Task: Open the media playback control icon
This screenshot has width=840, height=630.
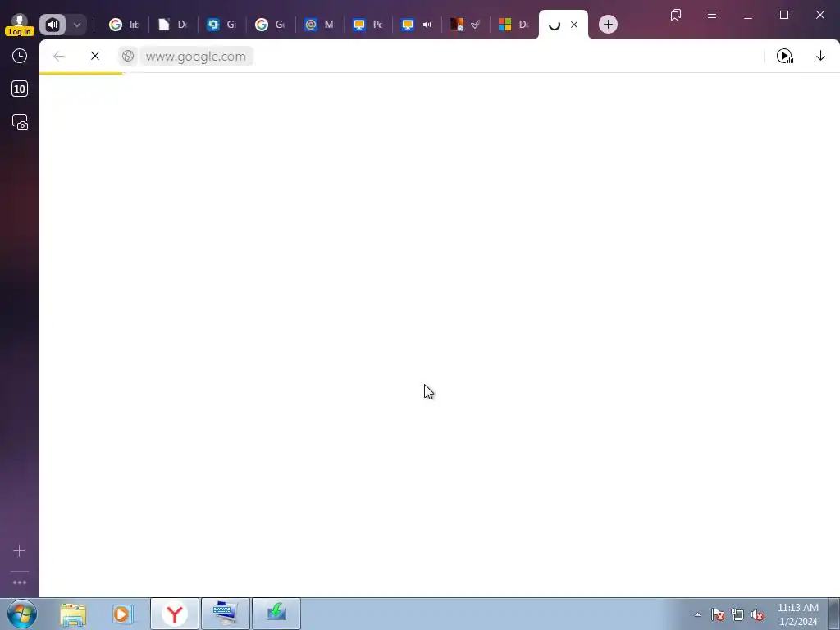Action: [x=785, y=57]
